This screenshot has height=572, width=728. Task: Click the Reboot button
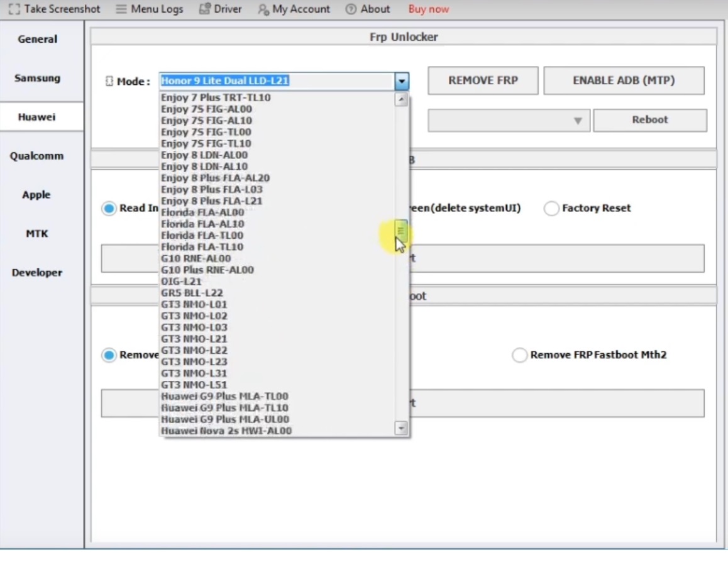coord(650,120)
